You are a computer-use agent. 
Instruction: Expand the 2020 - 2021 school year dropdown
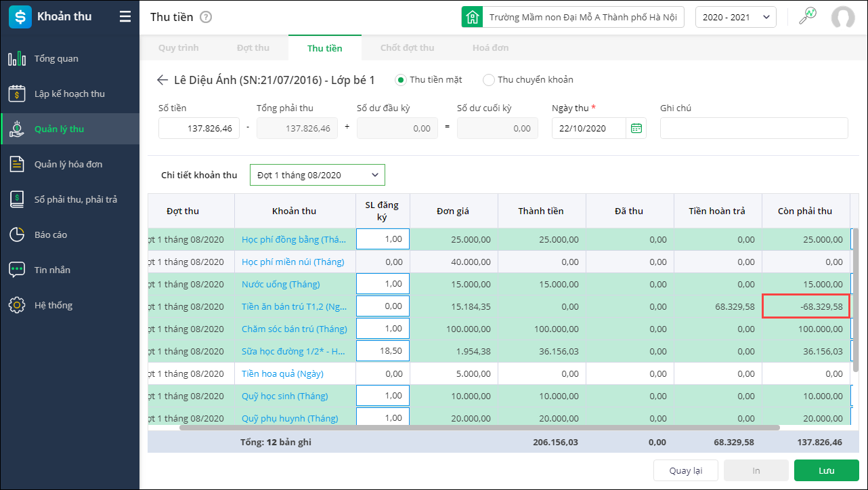pyautogui.click(x=735, y=17)
